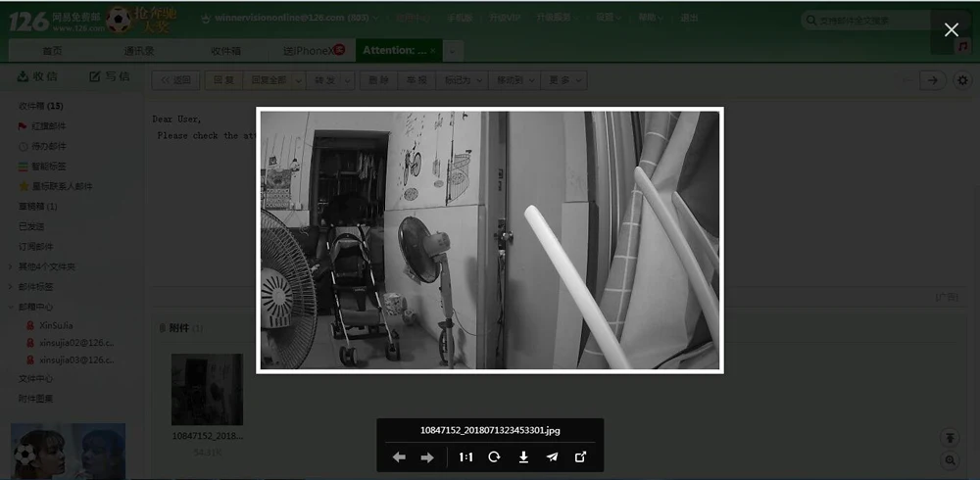Click the 手机版 mobile link
This screenshot has width=980, height=480.
click(x=459, y=18)
